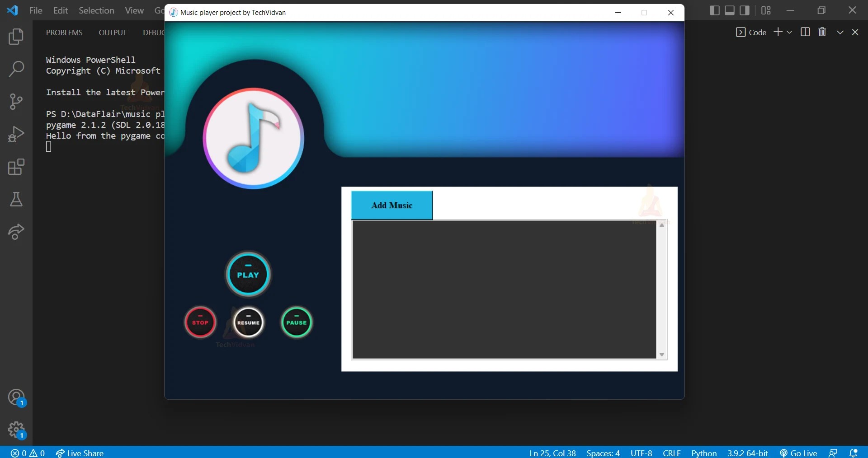
Task: Open the new terminal profile dropdown
Action: tap(789, 32)
